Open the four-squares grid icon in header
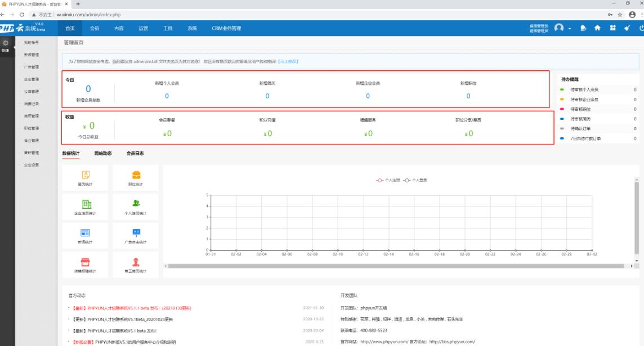The height and width of the screenshot is (346, 644). coord(611,29)
